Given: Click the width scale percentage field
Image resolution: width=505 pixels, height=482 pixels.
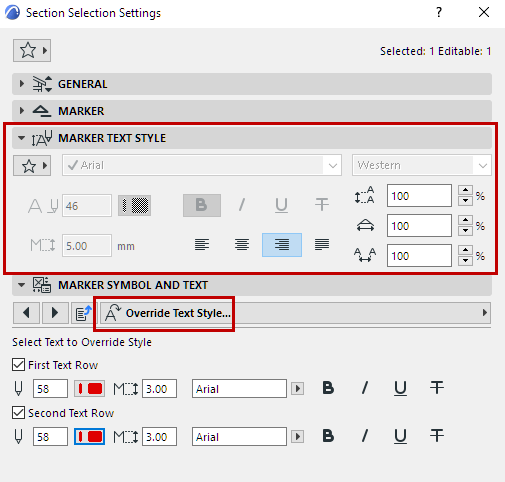Looking at the screenshot, I should (419, 226).
